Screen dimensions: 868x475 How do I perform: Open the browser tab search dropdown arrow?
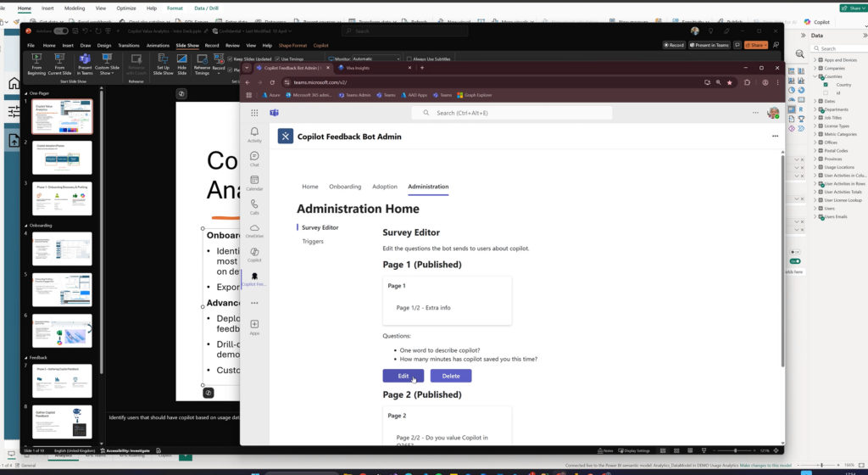point(247,68)
